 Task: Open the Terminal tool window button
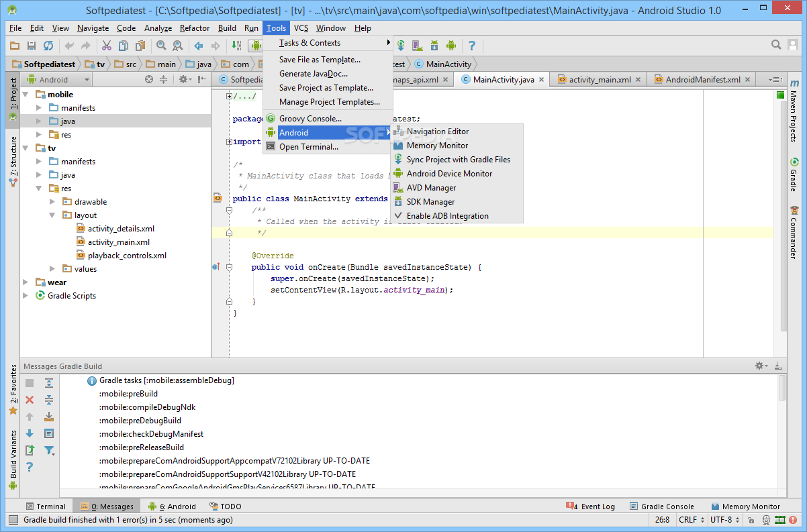click(46, 507)
